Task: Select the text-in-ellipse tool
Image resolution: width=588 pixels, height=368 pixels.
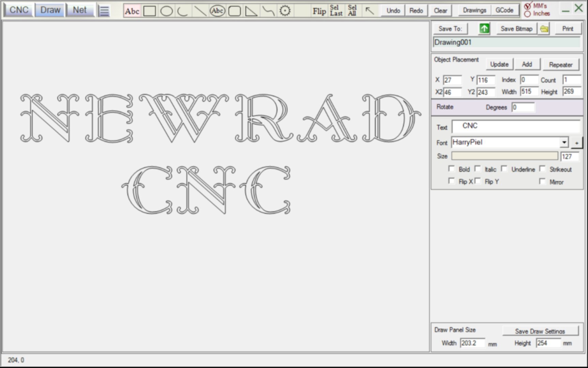Action: [x=217, y=11]
